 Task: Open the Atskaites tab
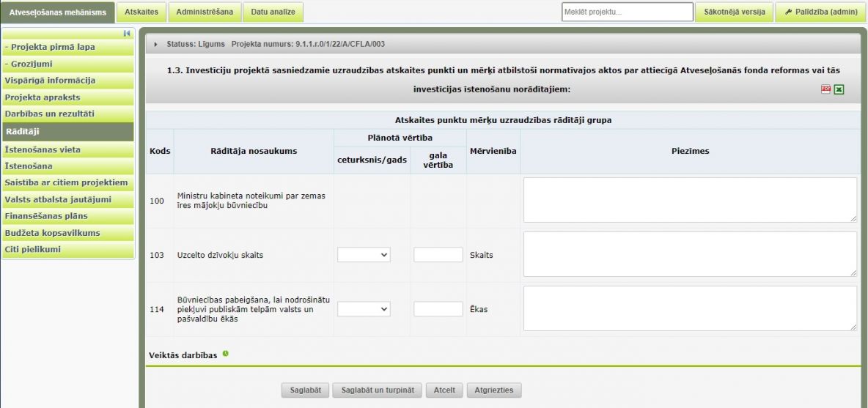141,12
